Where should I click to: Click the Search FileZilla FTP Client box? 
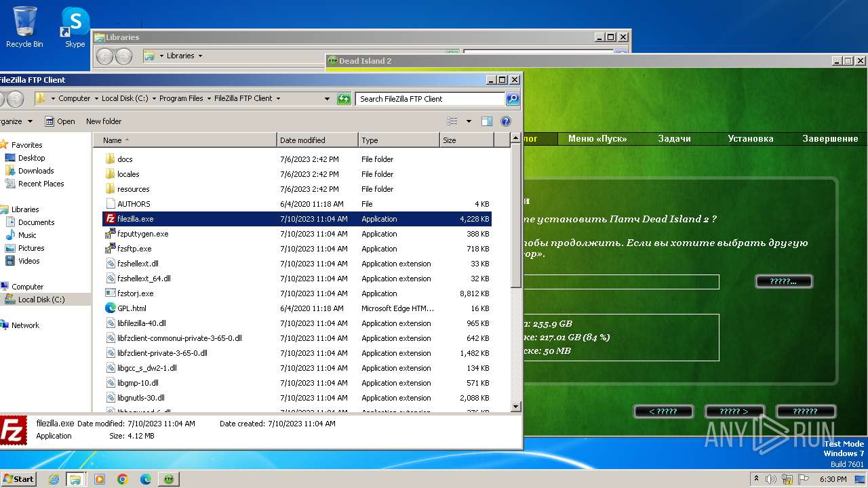(x=430, y=99)
